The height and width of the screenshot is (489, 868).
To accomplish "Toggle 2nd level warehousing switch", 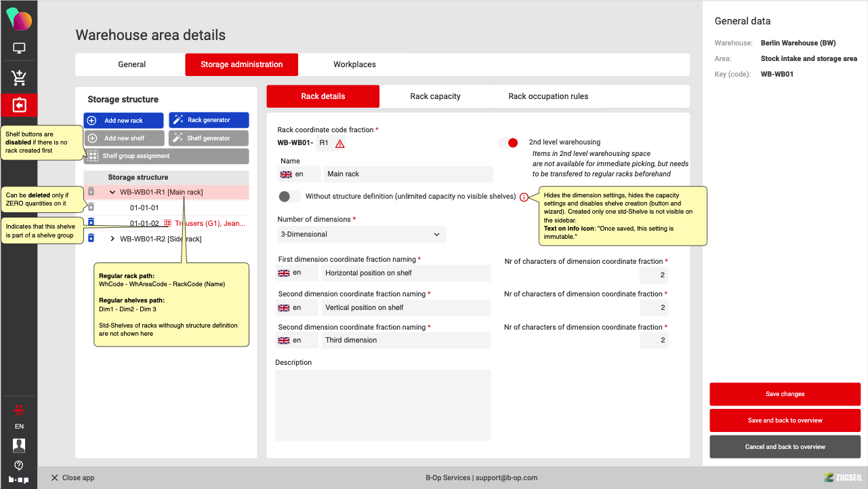I will click(508, 142).
